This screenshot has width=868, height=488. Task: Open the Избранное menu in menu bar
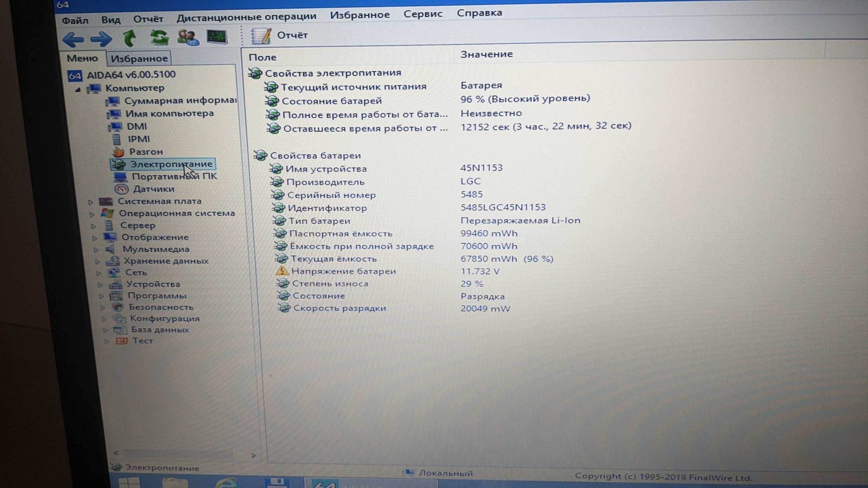(x=360, y=15)
